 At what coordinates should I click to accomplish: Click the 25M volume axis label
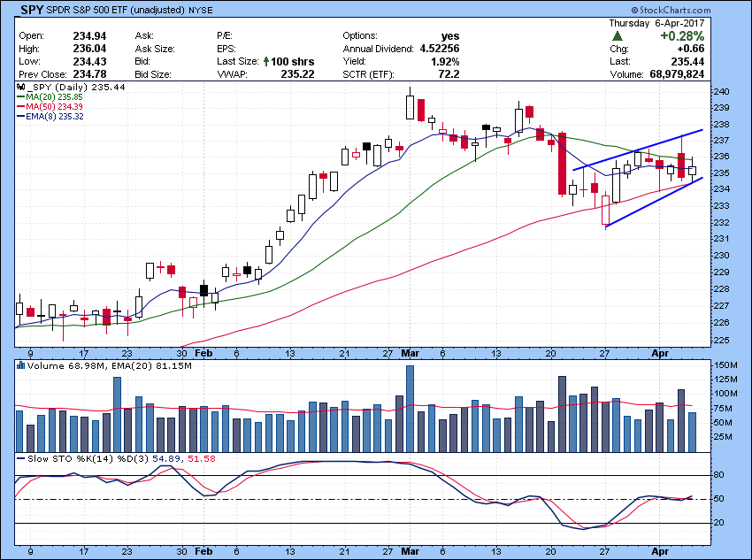[x=723, y=437]
